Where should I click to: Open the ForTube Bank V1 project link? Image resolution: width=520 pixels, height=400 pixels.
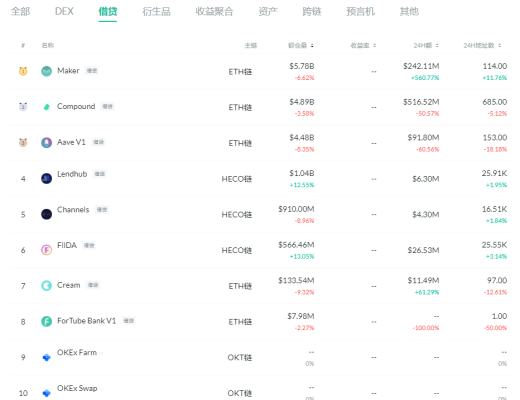86,321
